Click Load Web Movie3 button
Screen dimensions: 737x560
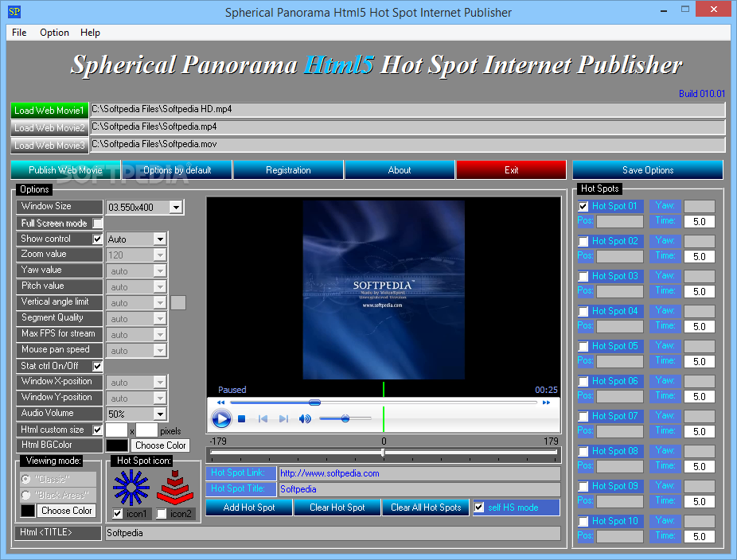click(49, 145)
